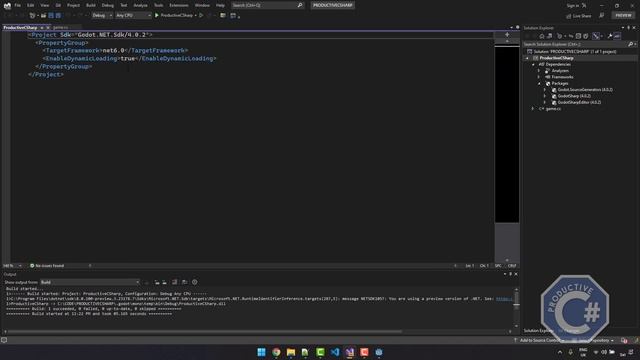Open the Git menu
This screenshot has width=640, height=360.
[58, 5]
